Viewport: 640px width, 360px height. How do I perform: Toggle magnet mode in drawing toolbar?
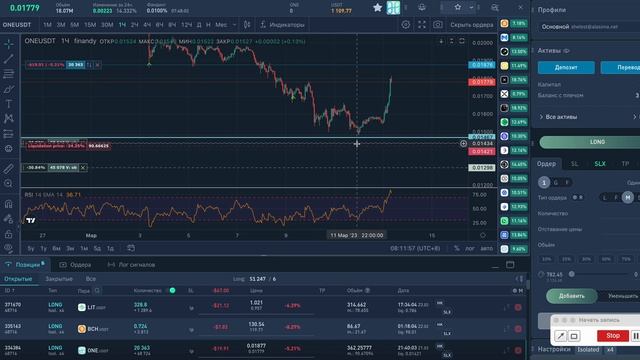coord(9,203)
